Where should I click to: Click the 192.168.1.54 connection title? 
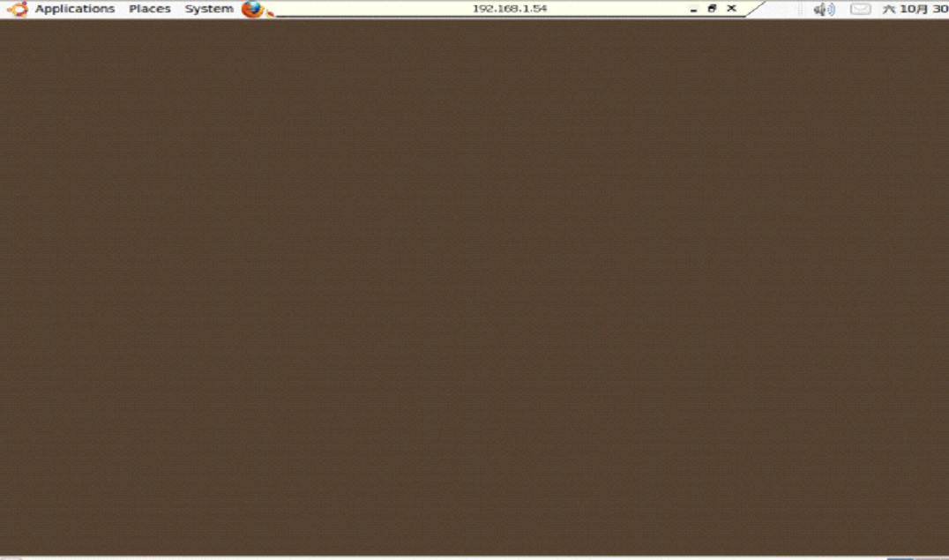click(x=510, y=9)
